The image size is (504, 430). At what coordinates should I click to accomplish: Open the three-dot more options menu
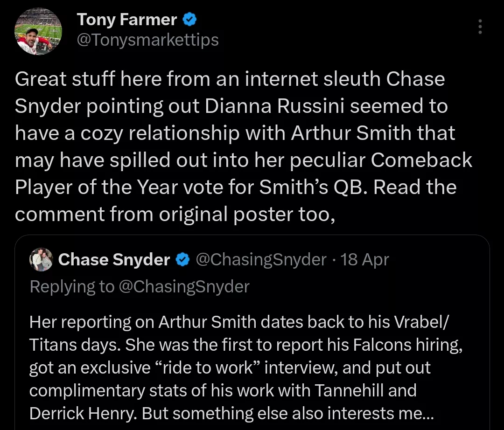[x=480, y=27]
